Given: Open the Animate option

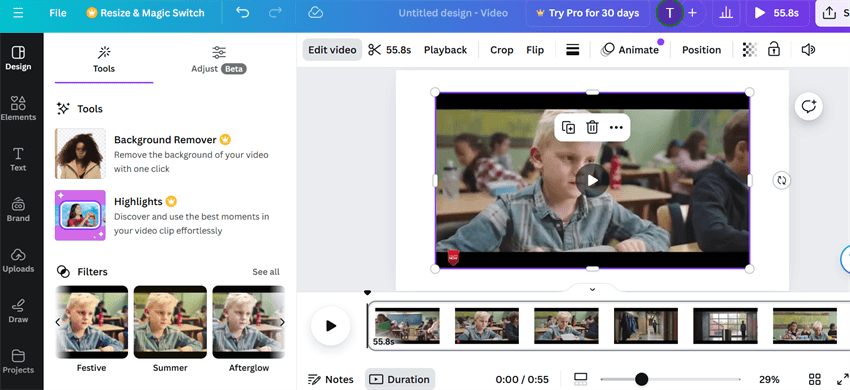Looking at the screenshot, I should pos(630,50).
